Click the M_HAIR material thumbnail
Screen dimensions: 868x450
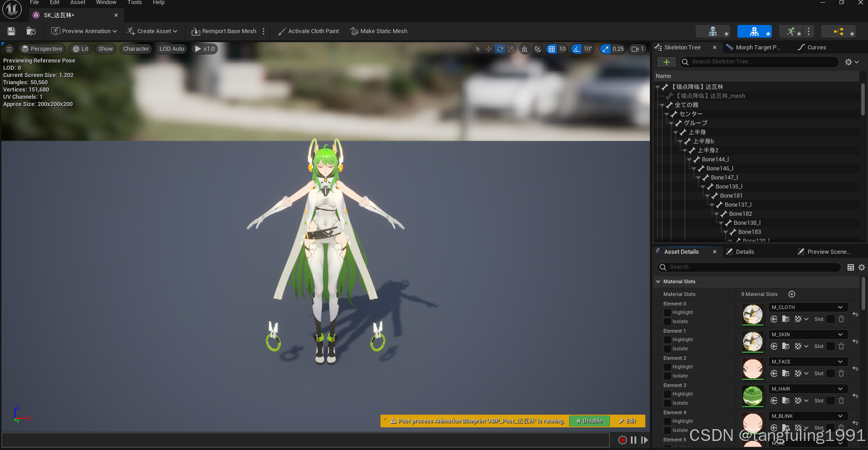[753, 396]
